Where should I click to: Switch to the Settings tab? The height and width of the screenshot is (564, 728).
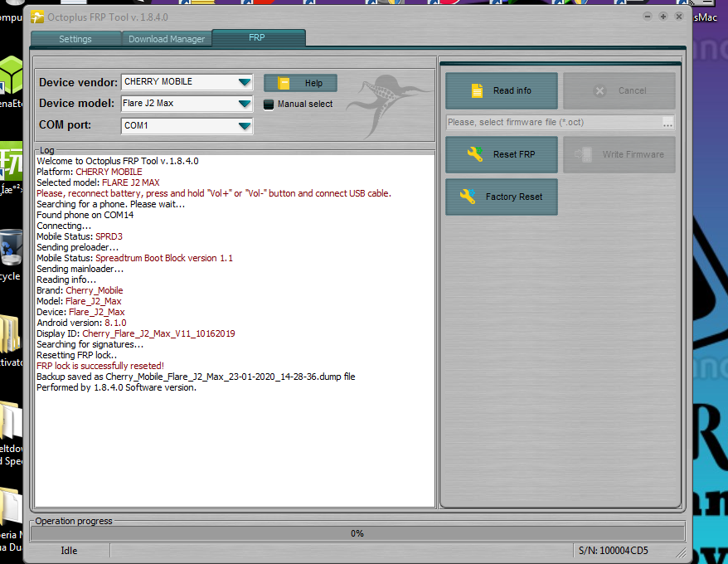pyautogui.click(x=75, y=39)
